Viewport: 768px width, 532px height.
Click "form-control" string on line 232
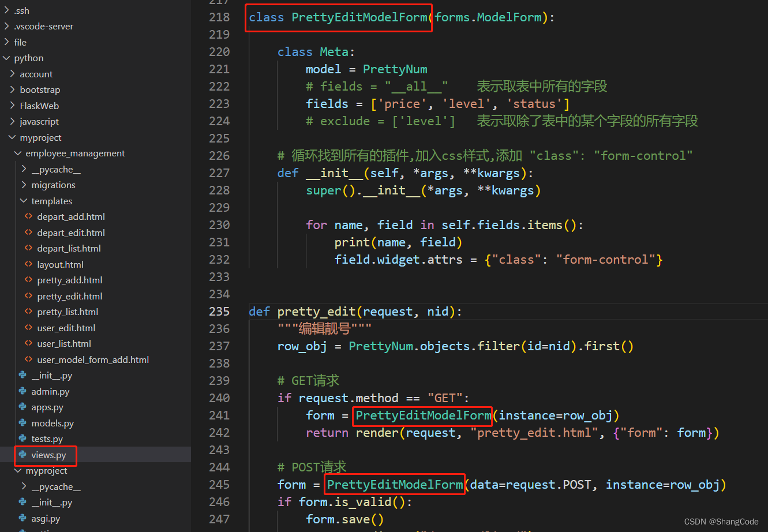605,260
